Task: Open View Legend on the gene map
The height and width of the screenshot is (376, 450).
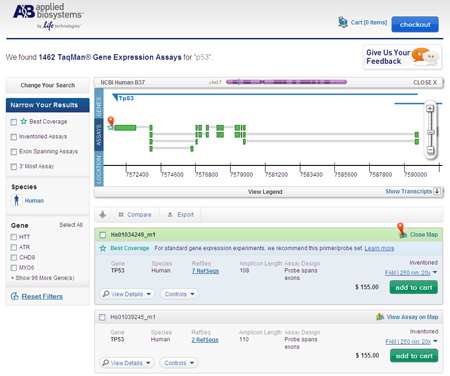Action: click(x=265, y=192)
